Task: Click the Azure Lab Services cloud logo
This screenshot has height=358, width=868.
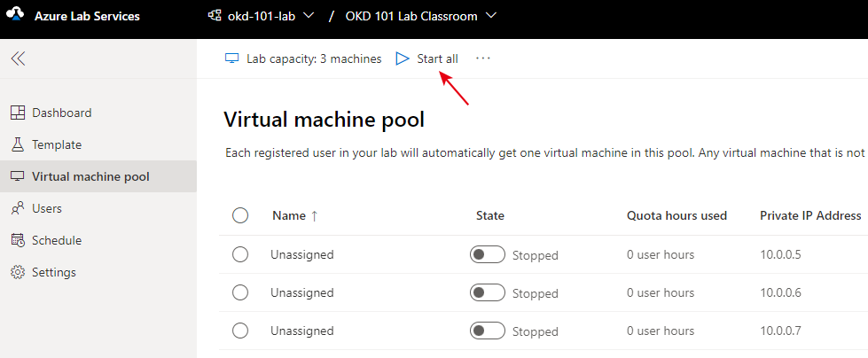Action: coord(15,15)
